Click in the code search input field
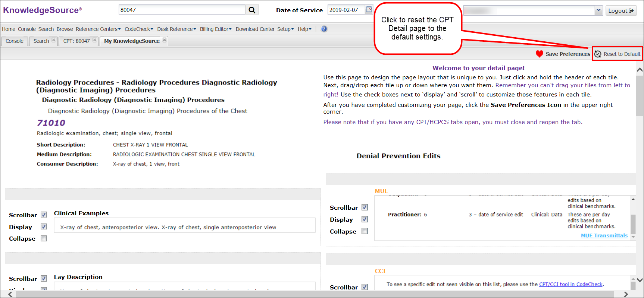644x298 pixels. [x=182, y=10]
